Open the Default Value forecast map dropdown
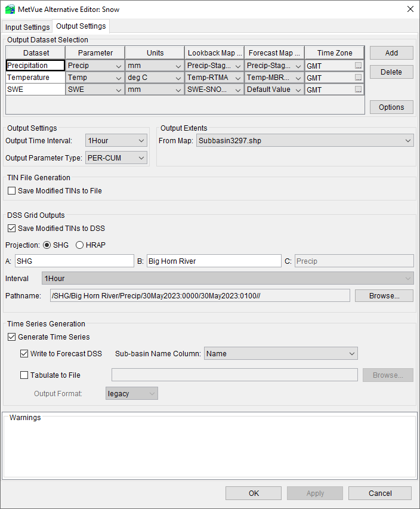The height and width of the screenshot is (509, 420). [x=274, y=90]
